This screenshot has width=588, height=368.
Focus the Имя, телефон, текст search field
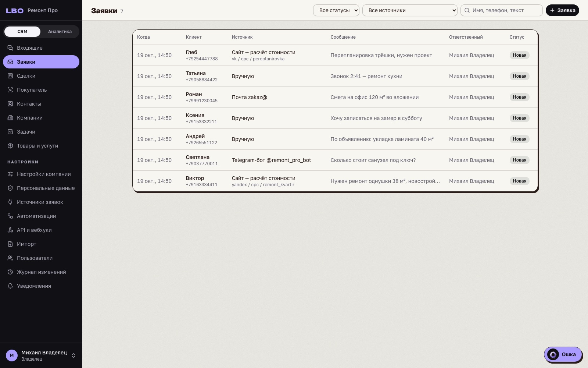[x=502, y=10]
